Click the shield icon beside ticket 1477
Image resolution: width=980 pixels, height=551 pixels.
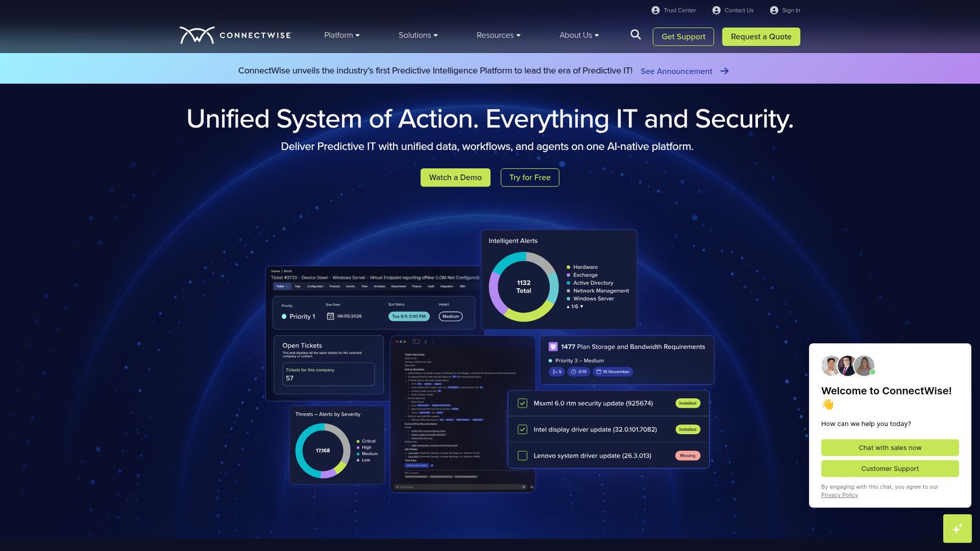(x=553, y=346)
